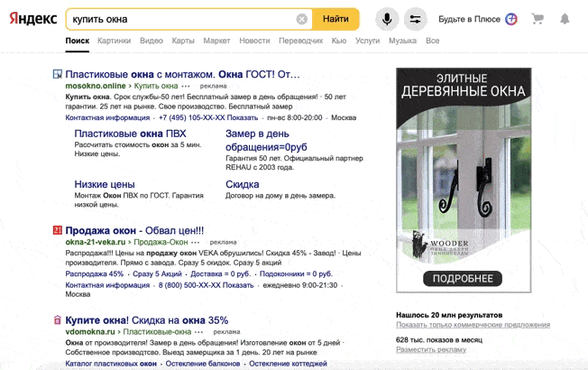Start voice search with the microphone icon

387,19
